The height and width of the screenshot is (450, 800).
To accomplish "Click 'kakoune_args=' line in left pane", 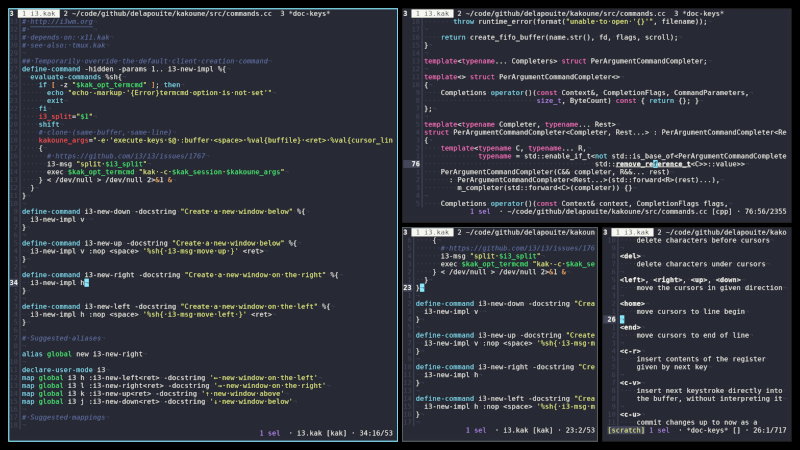I will pos(216,140).
